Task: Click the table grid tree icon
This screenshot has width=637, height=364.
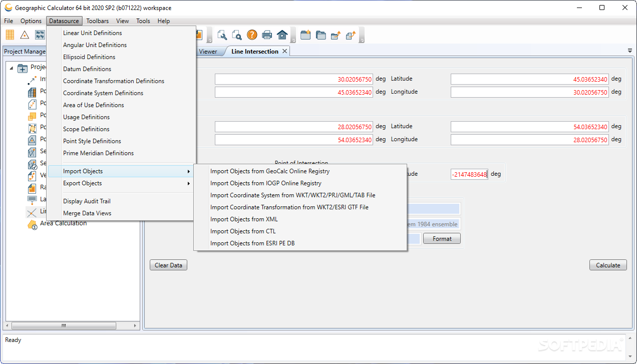Action: click(x=32, y=92)
